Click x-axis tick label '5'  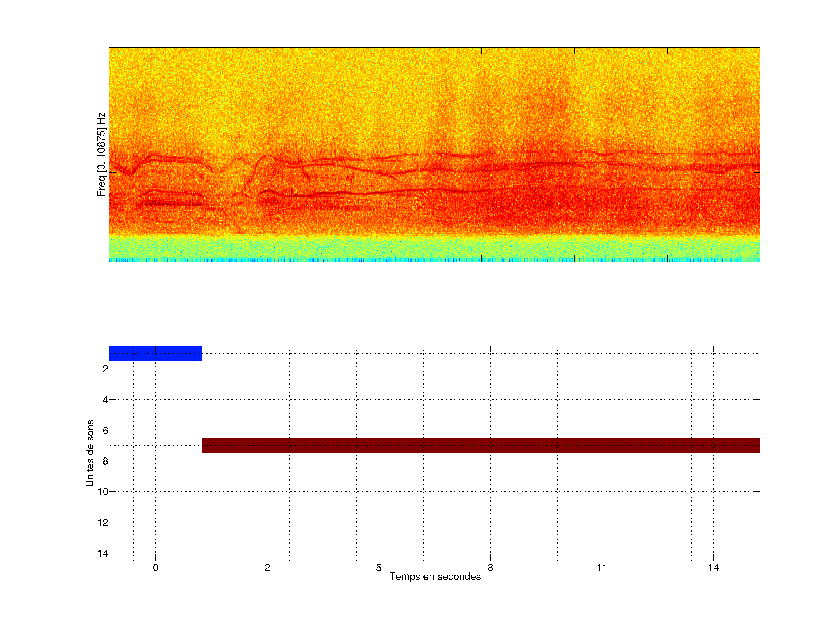click(379, 568)
